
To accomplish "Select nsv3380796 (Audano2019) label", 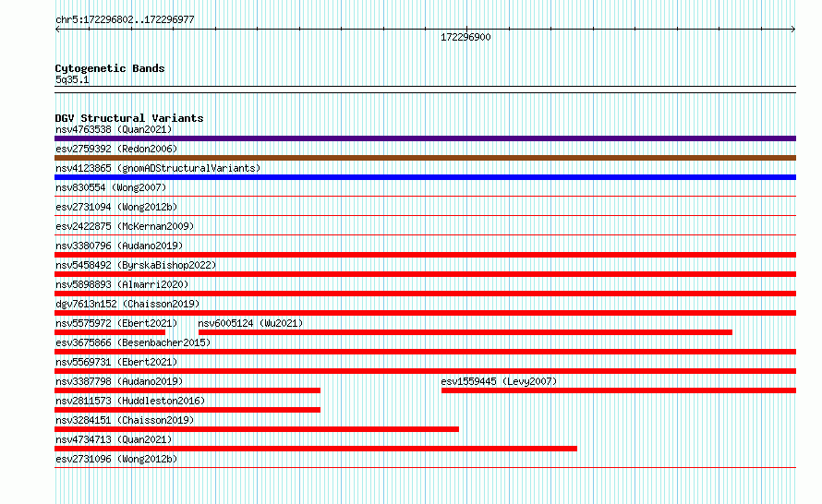I will [x=119, y=246].
